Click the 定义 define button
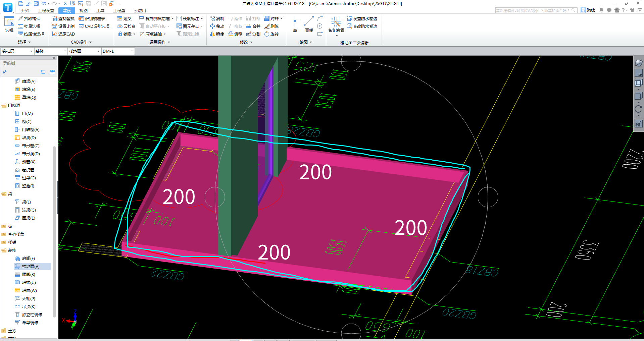Viewport: 644px width, 341px height. click(125, 18)
